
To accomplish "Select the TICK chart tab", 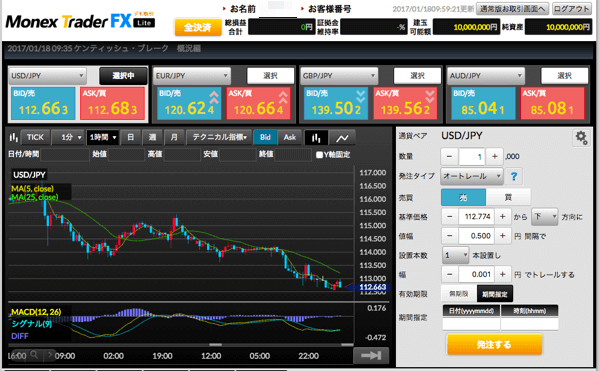I will pyautogui.click(x=35, y=137).
